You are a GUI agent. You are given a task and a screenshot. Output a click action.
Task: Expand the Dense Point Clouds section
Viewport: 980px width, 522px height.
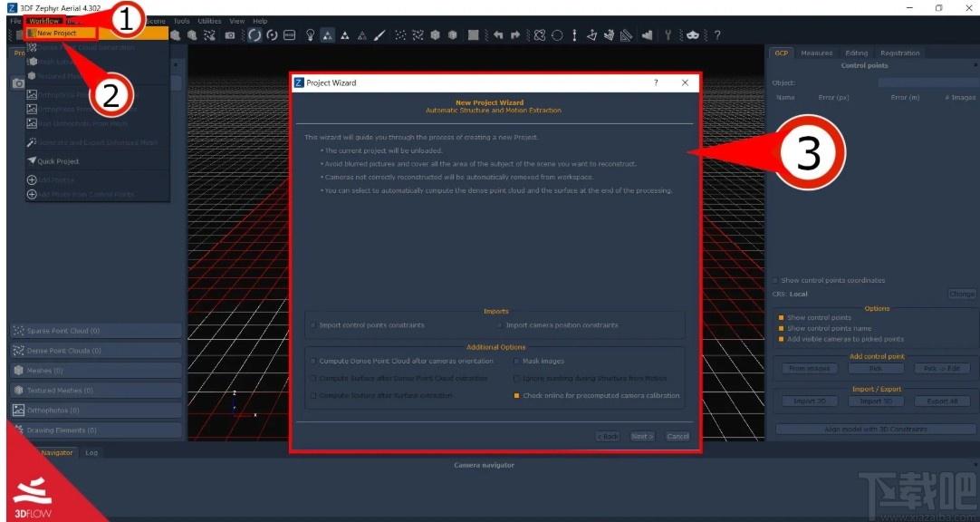pos(96,351)
